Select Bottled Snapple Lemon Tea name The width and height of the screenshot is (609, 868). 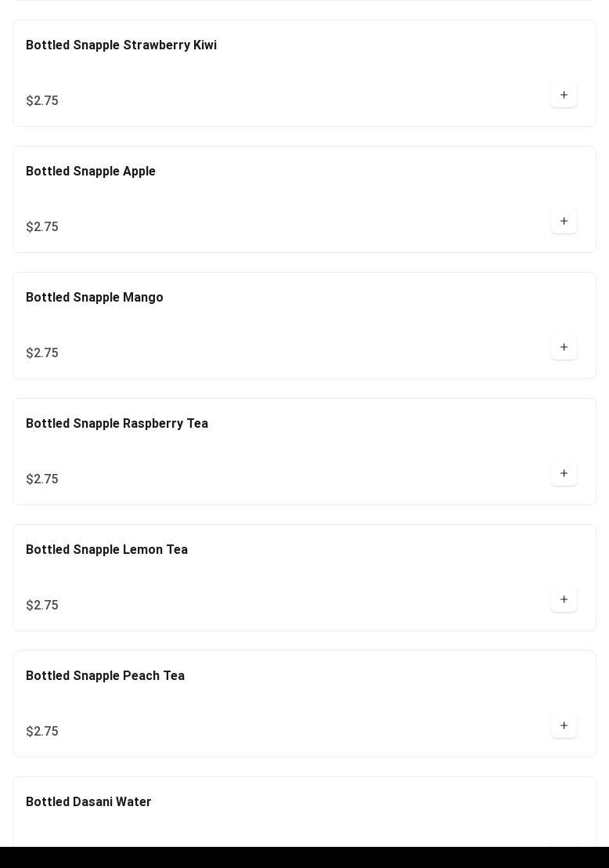tap(106, 550)
